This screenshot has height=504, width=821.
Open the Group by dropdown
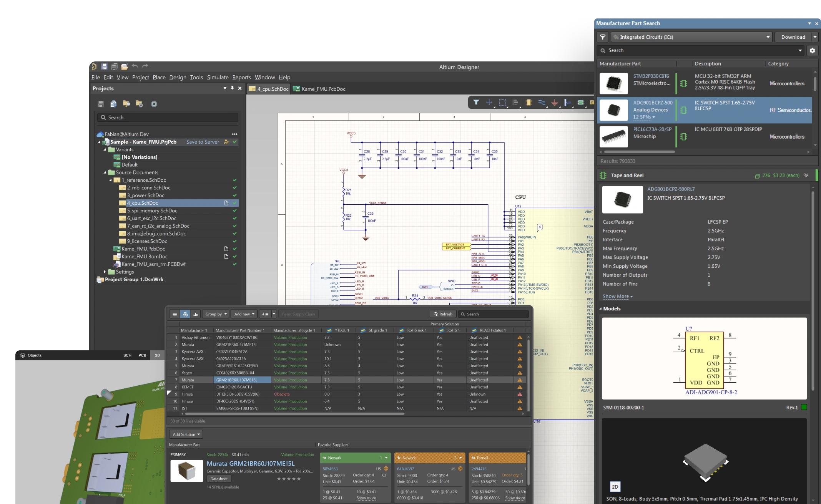(215, 314)
